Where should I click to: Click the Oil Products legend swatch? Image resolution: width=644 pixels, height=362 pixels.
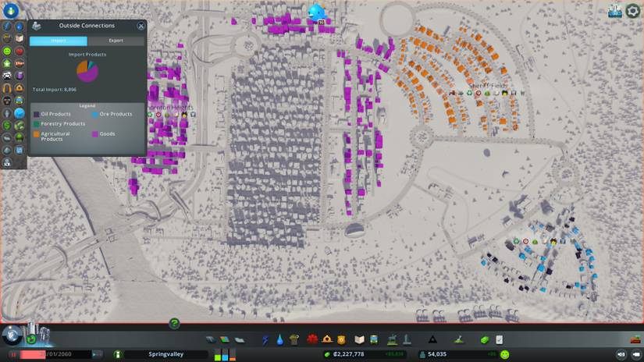click(x=37, y=115)
